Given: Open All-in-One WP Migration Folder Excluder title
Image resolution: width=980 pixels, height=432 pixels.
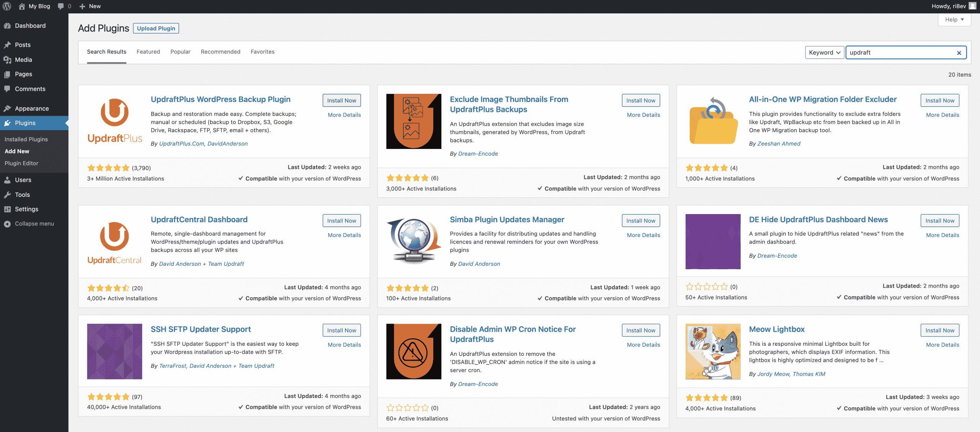Looking at the screenshot, I should (823, 99).
